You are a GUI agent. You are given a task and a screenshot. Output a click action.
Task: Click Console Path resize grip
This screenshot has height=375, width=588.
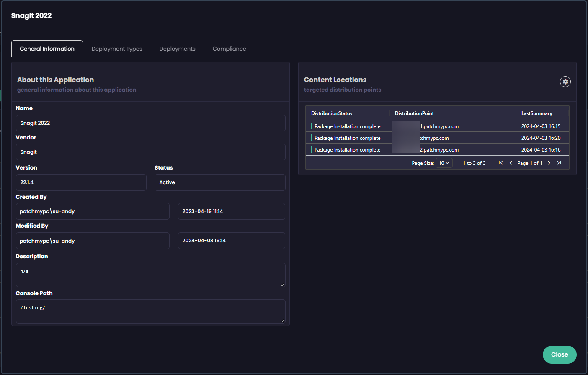283,321
